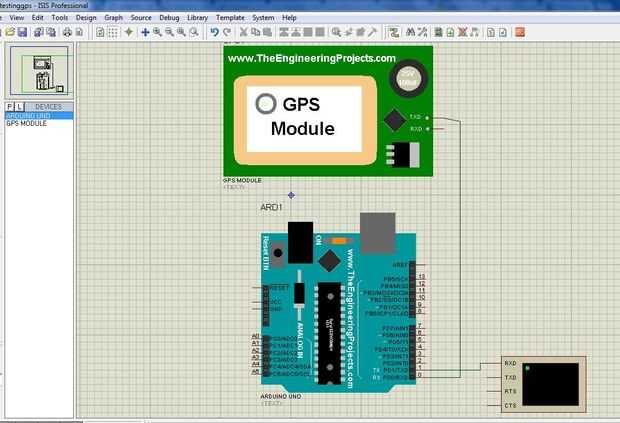Screen dimensions: 620x423
Task: Select the virtual terminal component
Action: click(x=544, y=384)
